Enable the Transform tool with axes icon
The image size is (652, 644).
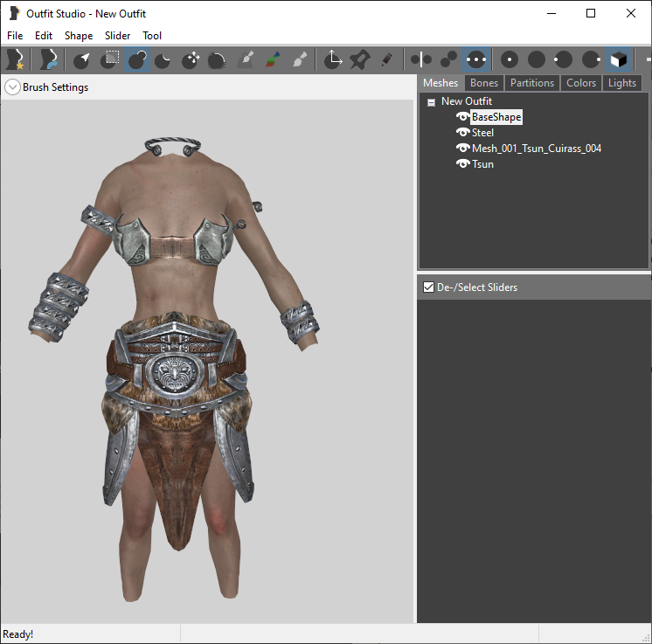(333, 59)
